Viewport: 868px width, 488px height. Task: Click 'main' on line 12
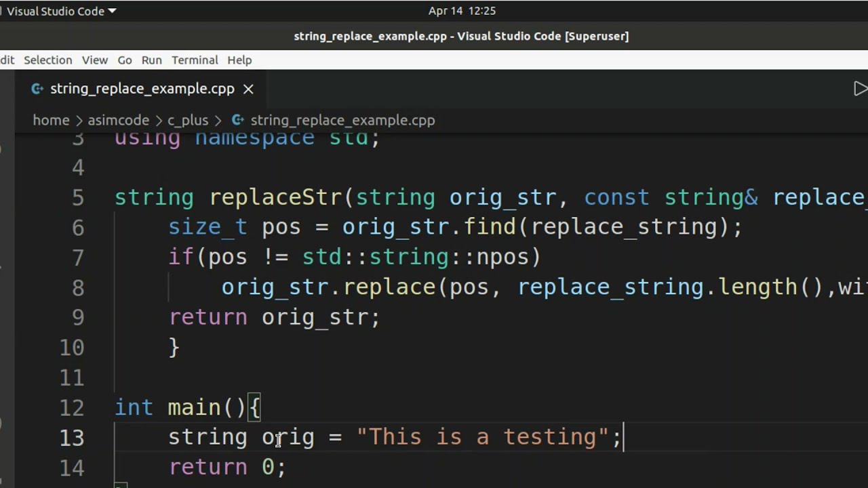[x=194, y=407]
